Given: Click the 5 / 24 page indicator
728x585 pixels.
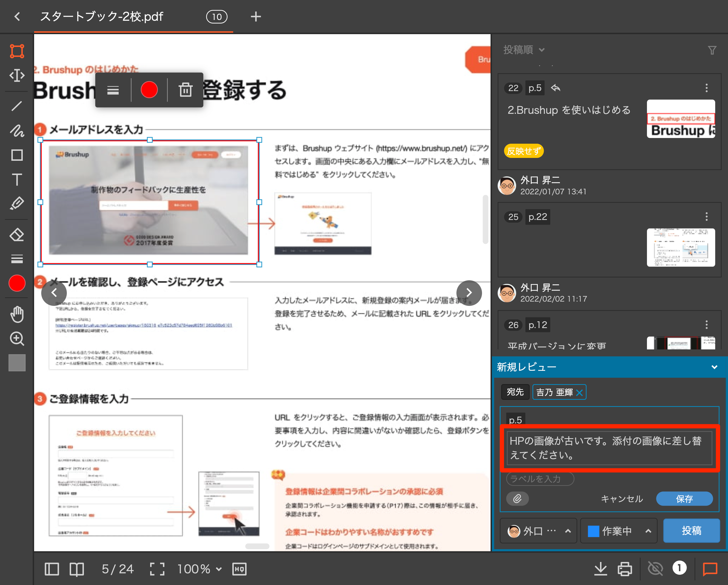Looking at the screenshot, I should tap(117, 569).
